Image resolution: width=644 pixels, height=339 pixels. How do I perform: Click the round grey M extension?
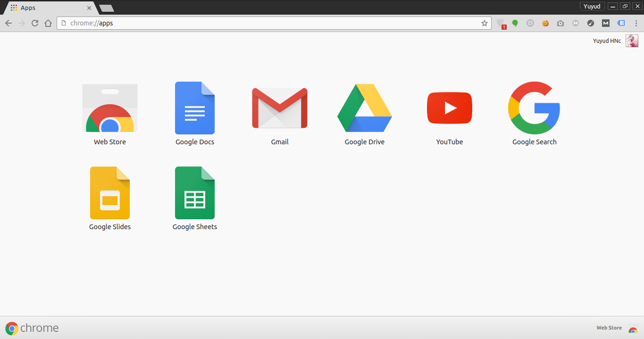point(576,23)
